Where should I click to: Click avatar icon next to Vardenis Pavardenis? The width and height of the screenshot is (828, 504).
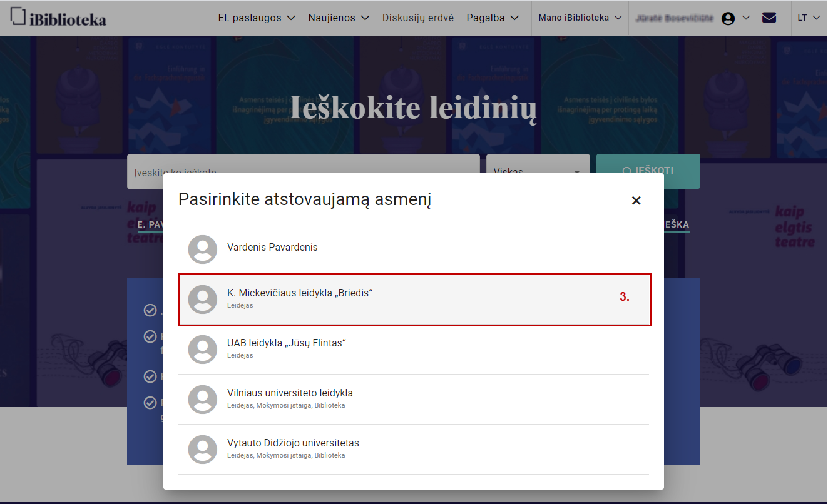(x=203, y=249)
